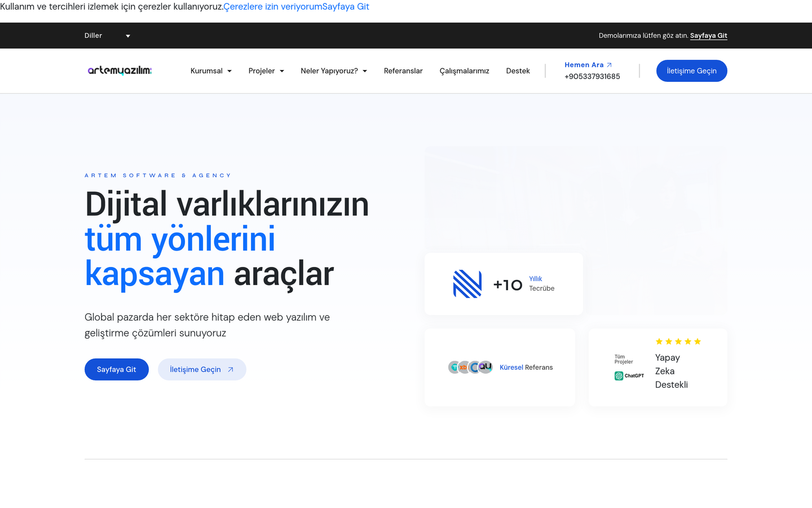The height and width of the screenshot is (508, 812).
Task: Click the arrow icon next to Hemen Ara
Action: [609, 65]
